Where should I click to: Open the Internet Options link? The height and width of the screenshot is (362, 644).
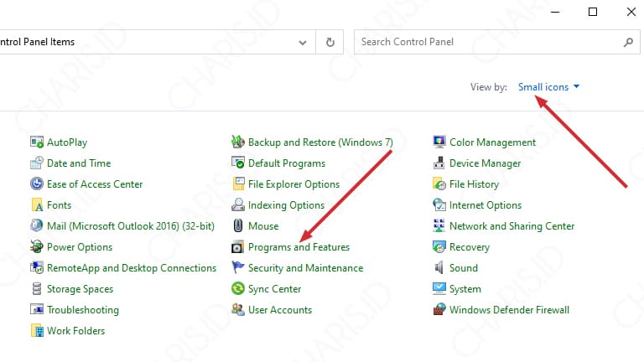click(486, 205)
